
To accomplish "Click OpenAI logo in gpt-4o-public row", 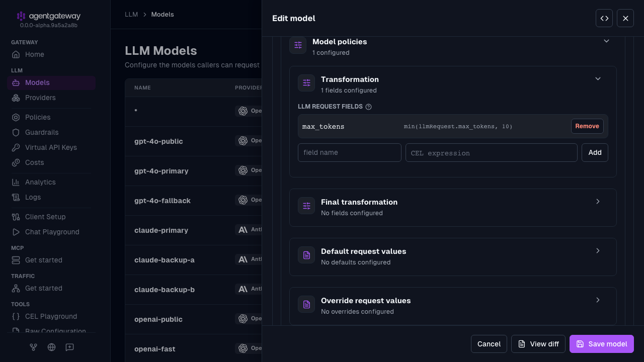I will click(x=243, y=140).
